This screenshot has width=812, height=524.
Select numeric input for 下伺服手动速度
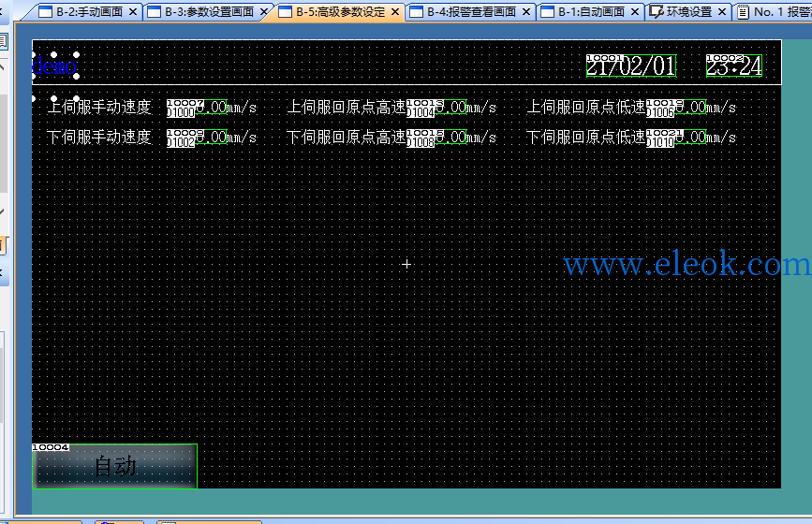(x=197, y=138)
